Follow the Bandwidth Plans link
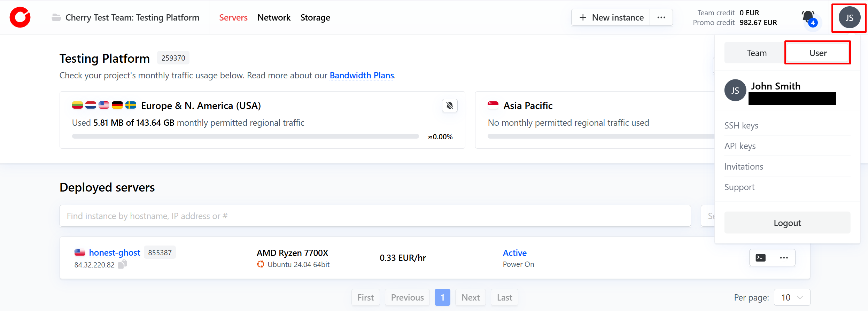The height and width of the screenshot is (311, 868). pyautogui.click(x=362, y=76)
